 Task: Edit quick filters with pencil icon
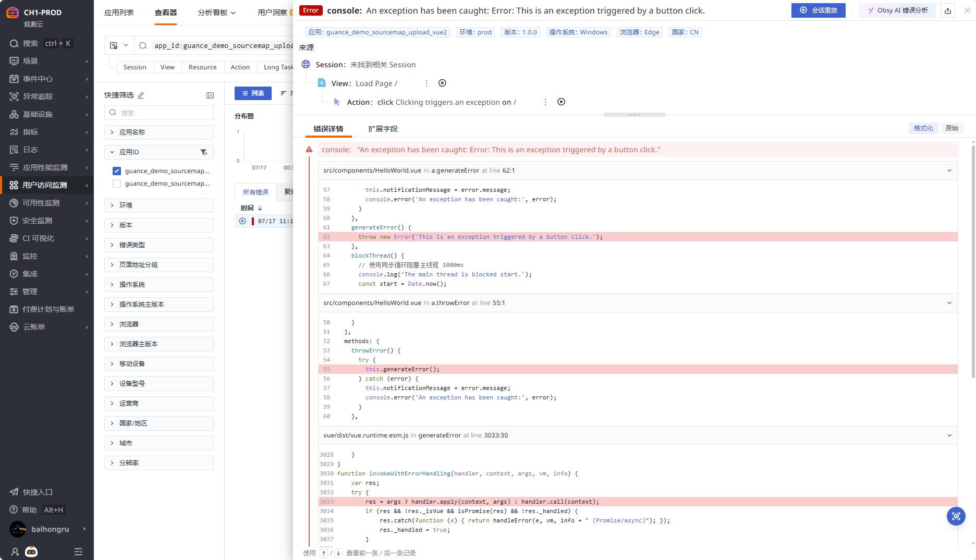(141, 95)
